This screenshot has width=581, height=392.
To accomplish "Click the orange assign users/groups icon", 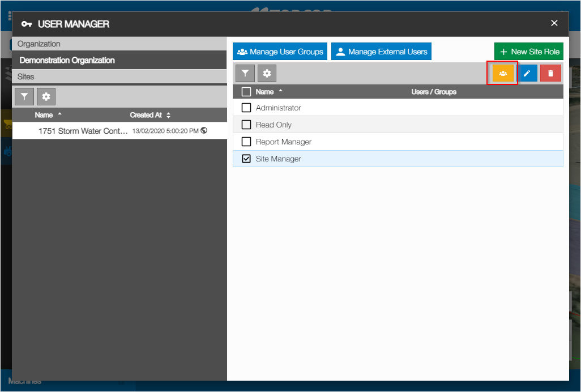I will pos(502,73).
